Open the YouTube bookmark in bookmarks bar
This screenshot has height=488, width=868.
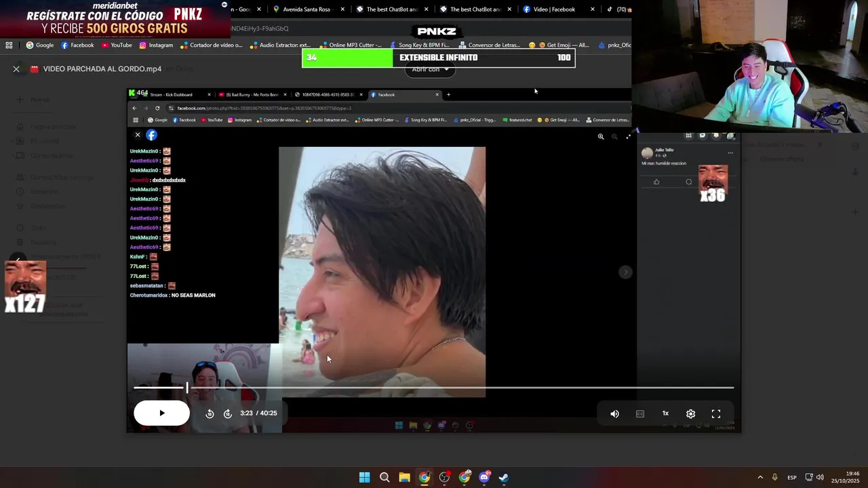117,45
